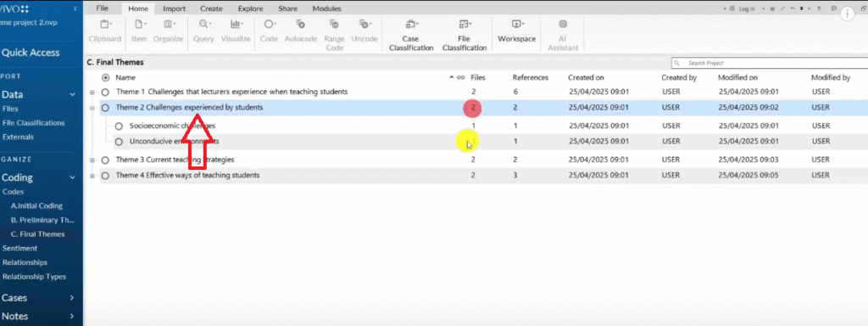868x326 pixels.
Task: Select row 'Theme 3 Current teaching strategies'
Action: point(476,160)
